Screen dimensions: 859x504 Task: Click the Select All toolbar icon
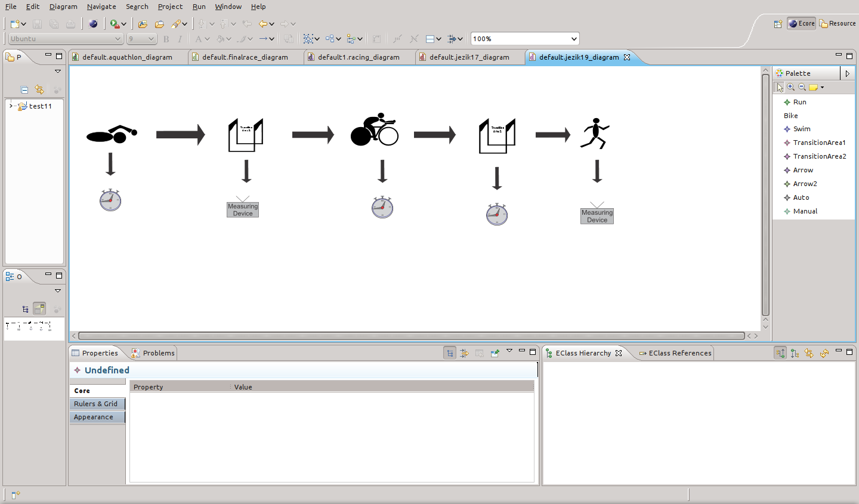(x=308, y=39)
